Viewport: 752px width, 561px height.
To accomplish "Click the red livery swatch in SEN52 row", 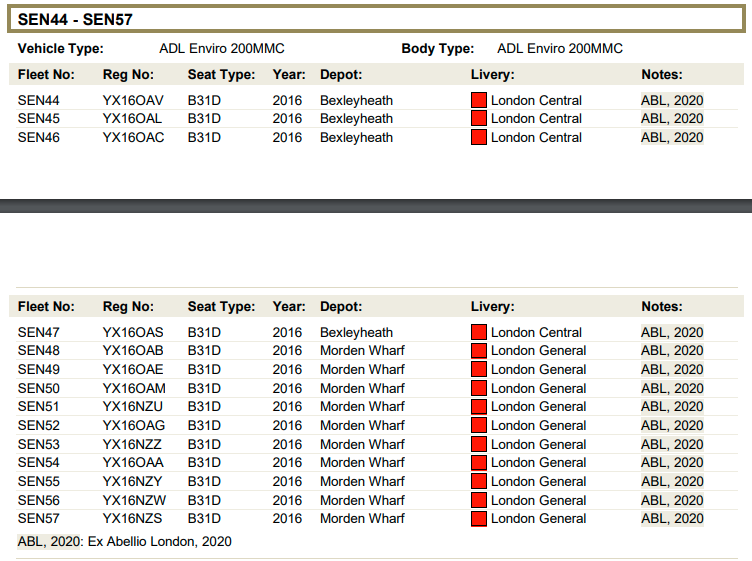I will point(478,426).
